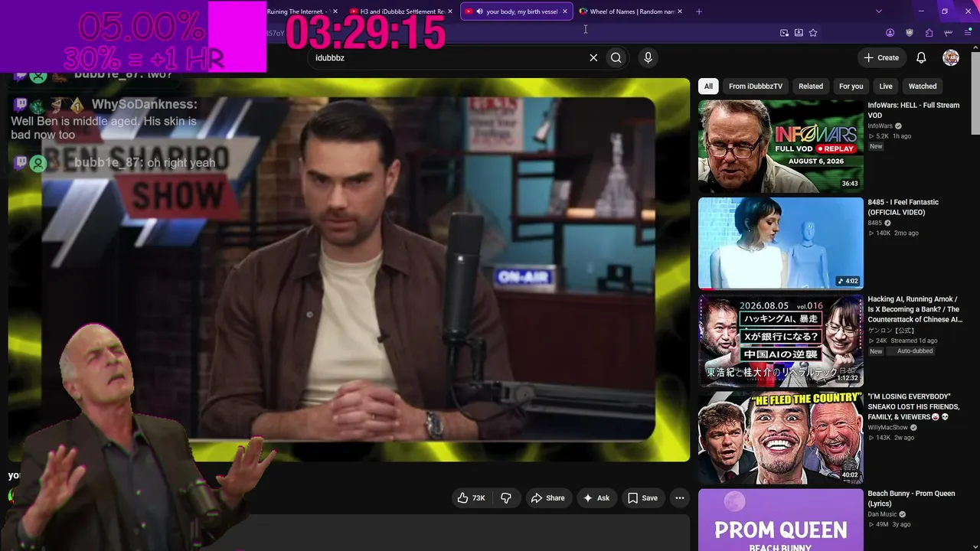Click the Create button
The width and height of the screenshot is (980, 551).
click(881, 57)
